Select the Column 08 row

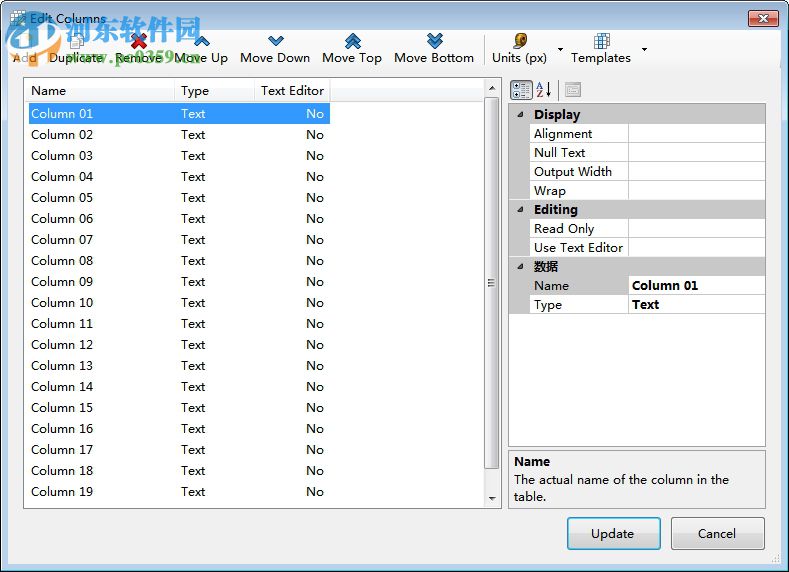179,261
